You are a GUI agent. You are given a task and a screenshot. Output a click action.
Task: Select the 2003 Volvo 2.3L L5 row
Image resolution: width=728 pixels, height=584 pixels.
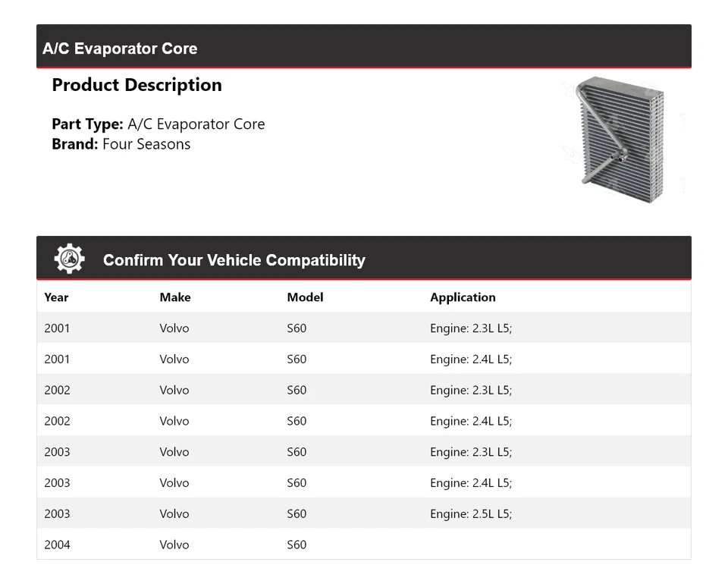(x=363, y=452)
